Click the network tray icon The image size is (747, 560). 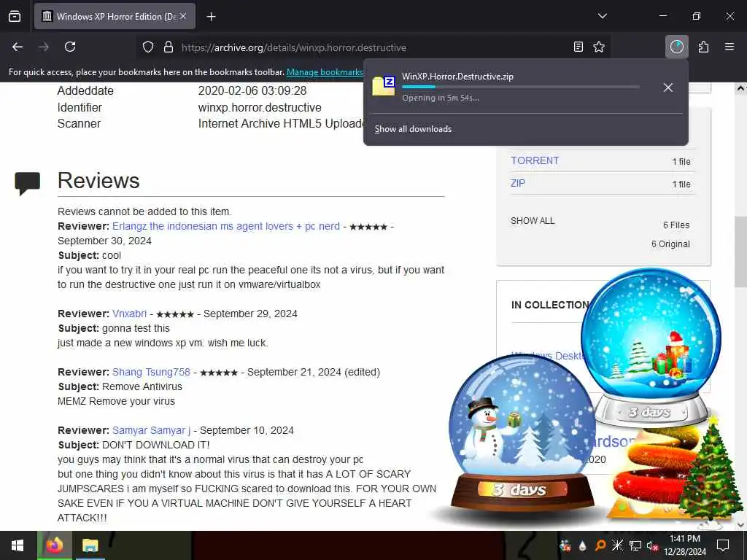635,545
